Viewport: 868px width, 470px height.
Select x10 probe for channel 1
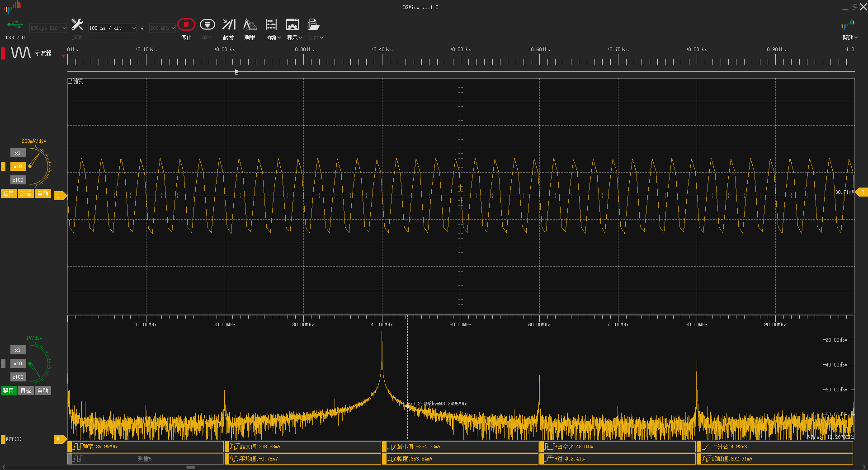click(x=18, y=364)
